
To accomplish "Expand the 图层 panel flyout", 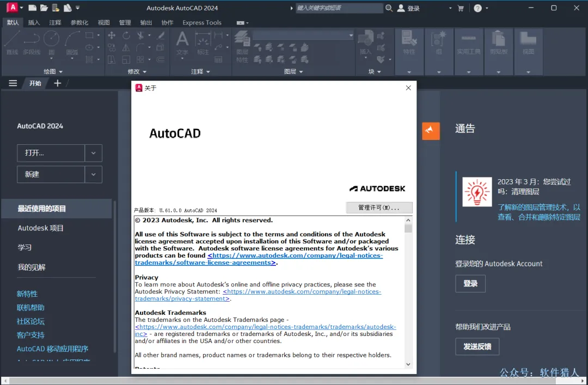I will [293, 71].
